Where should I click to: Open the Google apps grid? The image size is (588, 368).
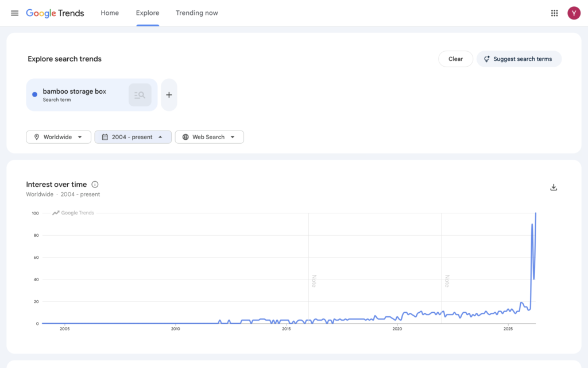click(554, 13)
